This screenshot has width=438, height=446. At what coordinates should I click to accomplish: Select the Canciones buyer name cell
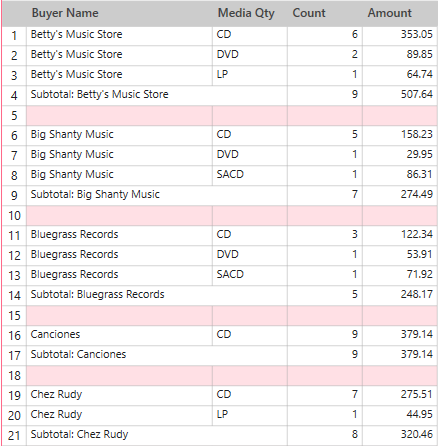[x=119, y=336]
